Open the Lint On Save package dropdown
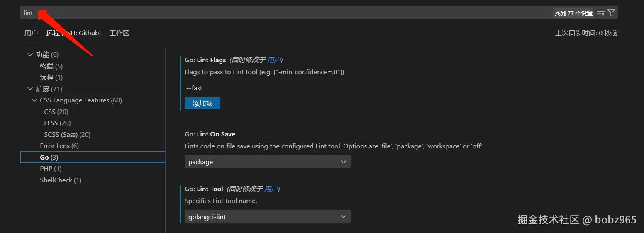The height and width of the screenshot is (233, 644). (x=267, y=162)
